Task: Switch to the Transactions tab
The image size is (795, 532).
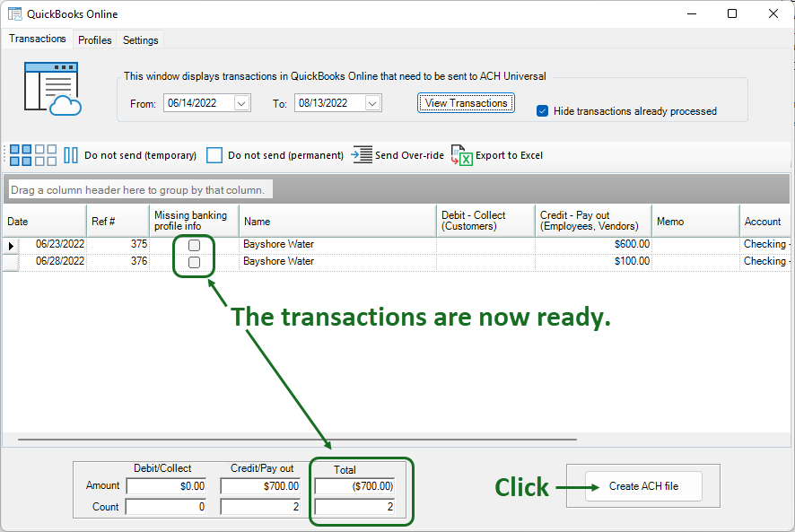Action: [38, 39]
